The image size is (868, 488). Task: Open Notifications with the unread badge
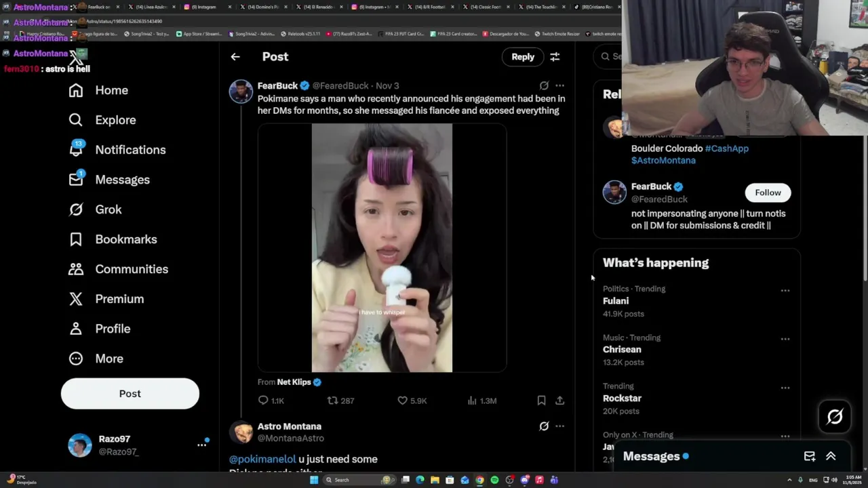point(117,149)
